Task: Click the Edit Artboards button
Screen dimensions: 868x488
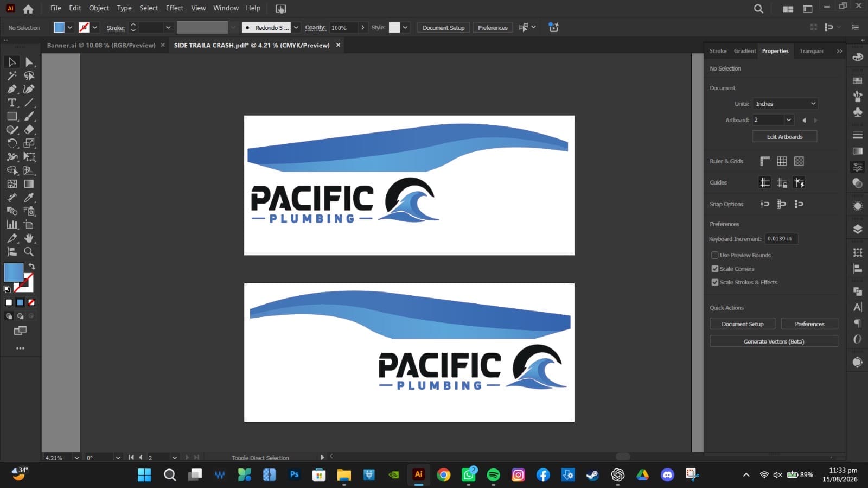Action: pyautogui.click(x=784, y=137)
